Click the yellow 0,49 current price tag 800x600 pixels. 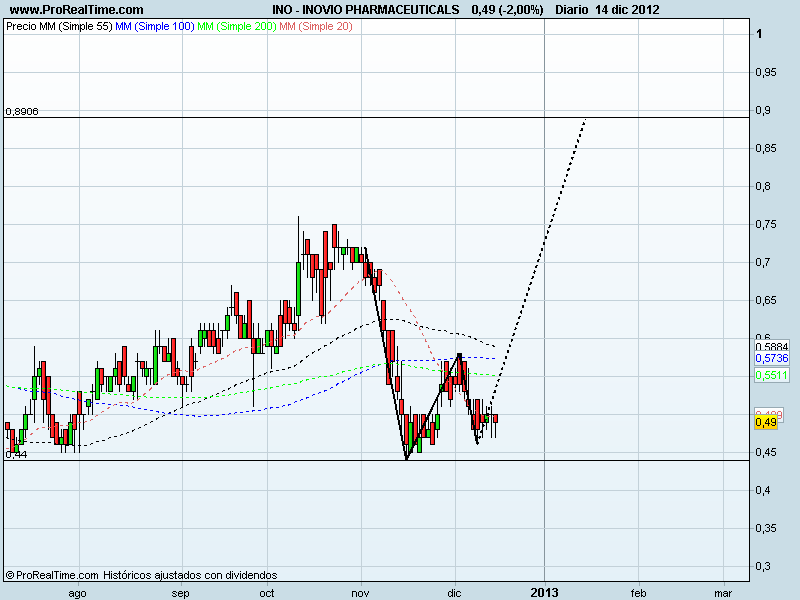point(766,422)
